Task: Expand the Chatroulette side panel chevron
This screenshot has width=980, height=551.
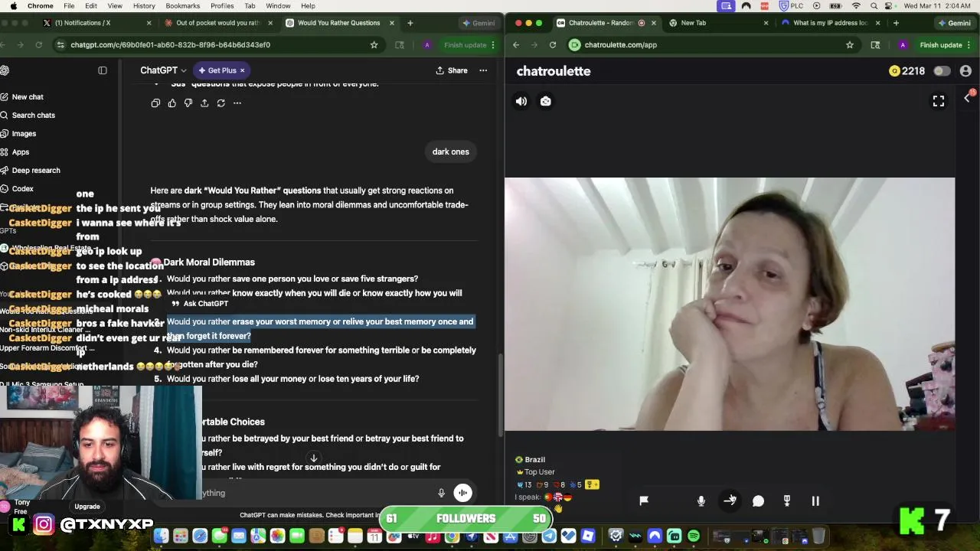Action: click(967, 98)
